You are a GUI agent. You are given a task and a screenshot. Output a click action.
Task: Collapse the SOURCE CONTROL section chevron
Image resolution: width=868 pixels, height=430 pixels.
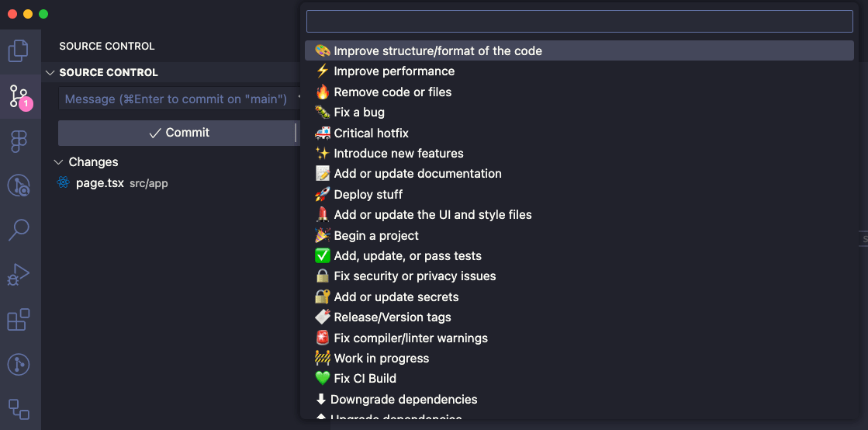point(50,73)
